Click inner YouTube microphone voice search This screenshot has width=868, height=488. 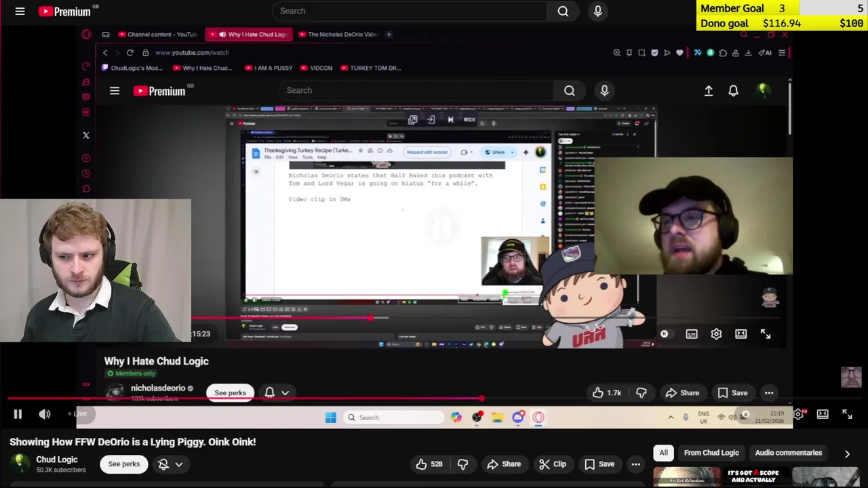604,90
